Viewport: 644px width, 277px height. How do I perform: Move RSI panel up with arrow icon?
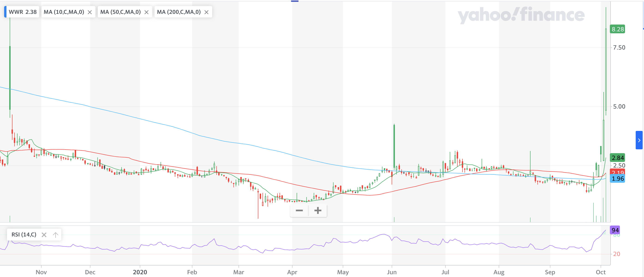pos(56,235)
